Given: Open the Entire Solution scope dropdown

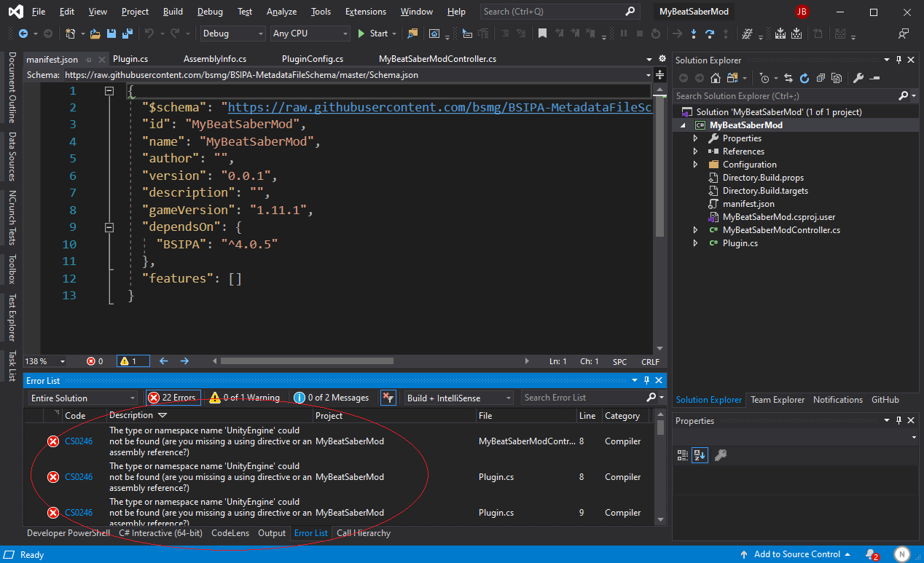Looking at the screenshot, I should [83, 398].
